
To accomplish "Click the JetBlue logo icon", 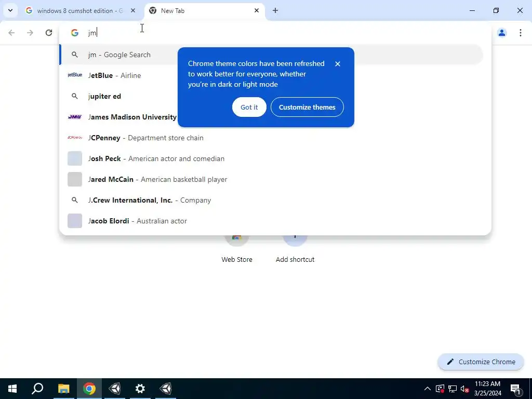I will [x=75, y=75].
